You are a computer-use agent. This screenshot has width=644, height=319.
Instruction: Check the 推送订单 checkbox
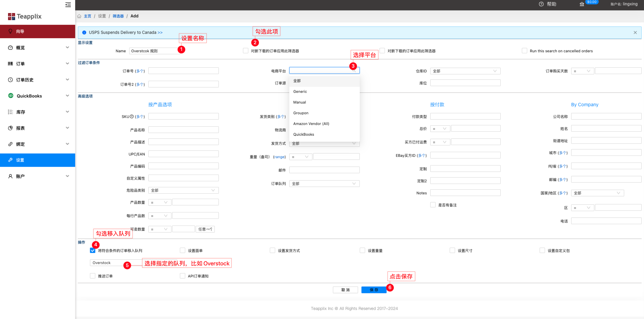tap(93, 276)
